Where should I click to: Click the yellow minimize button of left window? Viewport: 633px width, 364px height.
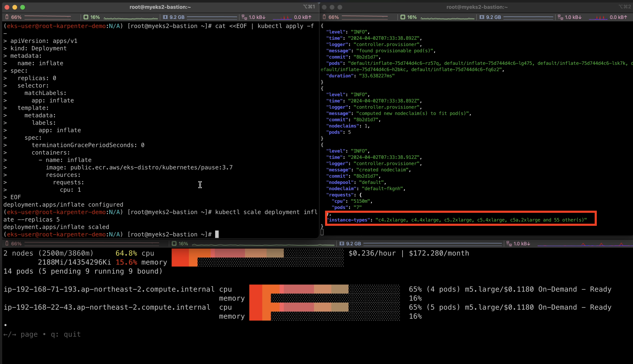(15, 7)
